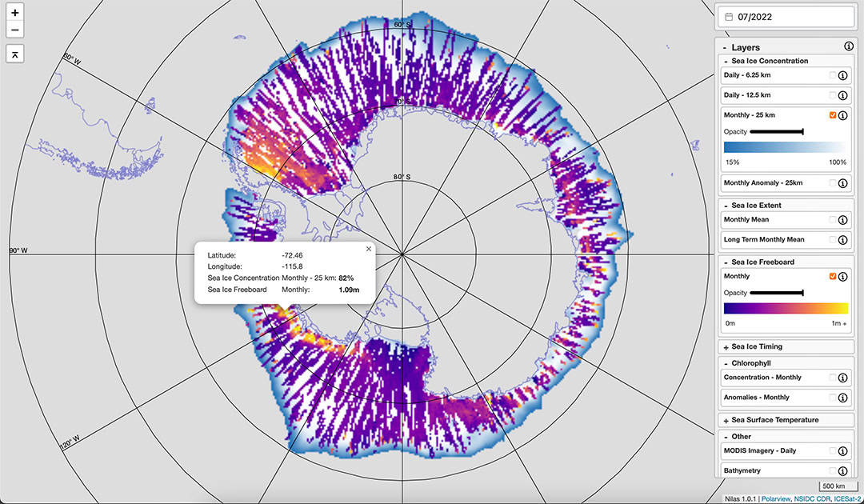Click the Nilas 1.0.1 version text
The width and height of the screenshot is (864, 504).
741,499
